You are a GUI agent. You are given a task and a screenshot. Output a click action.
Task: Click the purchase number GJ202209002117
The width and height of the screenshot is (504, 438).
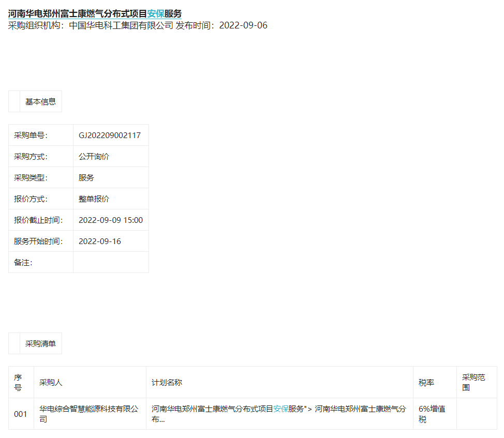tap(109, 135)
